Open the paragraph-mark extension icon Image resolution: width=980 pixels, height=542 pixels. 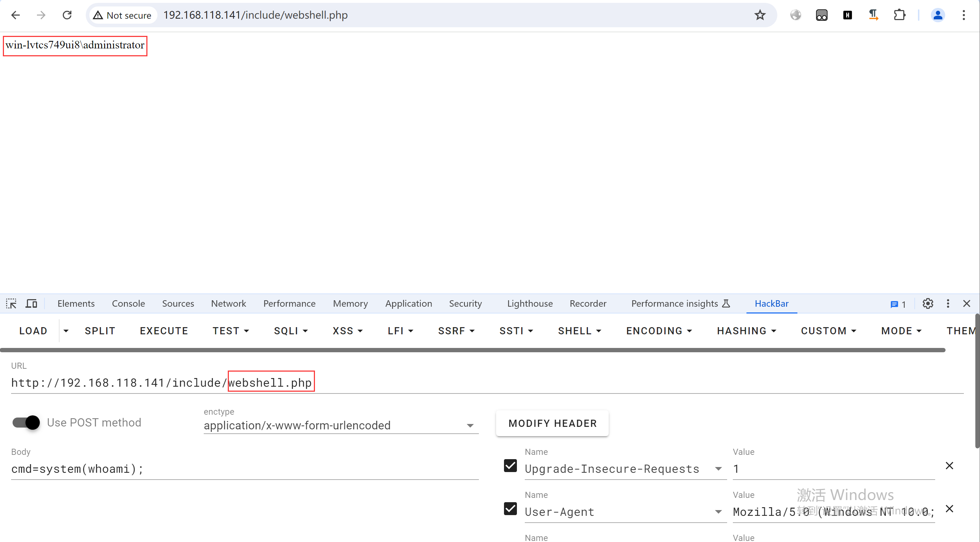click(x=873, y=15)
